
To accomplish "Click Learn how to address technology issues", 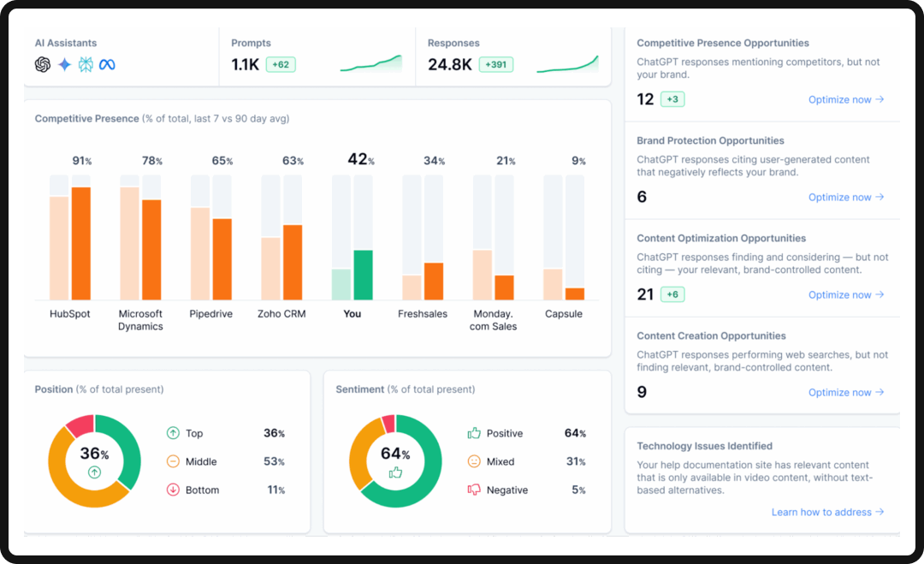I will (827, 512).
